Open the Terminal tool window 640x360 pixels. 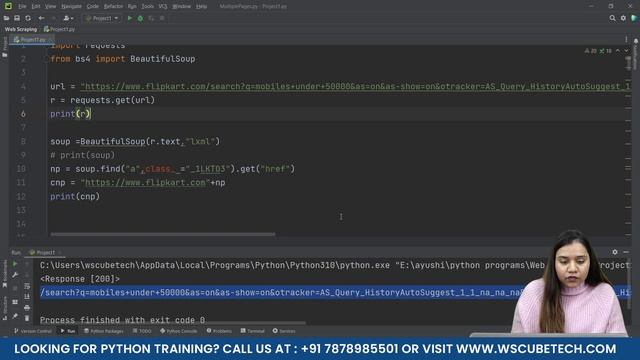(x=253, y=331)
